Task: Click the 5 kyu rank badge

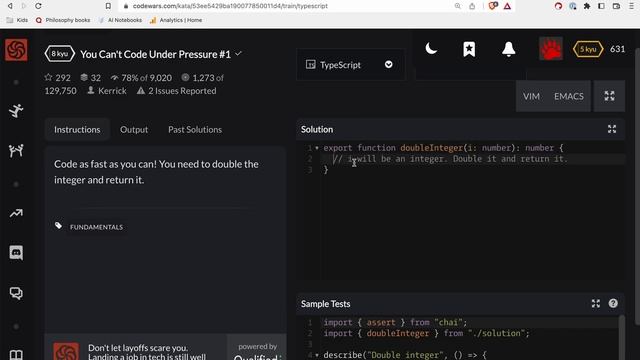Action: click(x=588, y=49)
